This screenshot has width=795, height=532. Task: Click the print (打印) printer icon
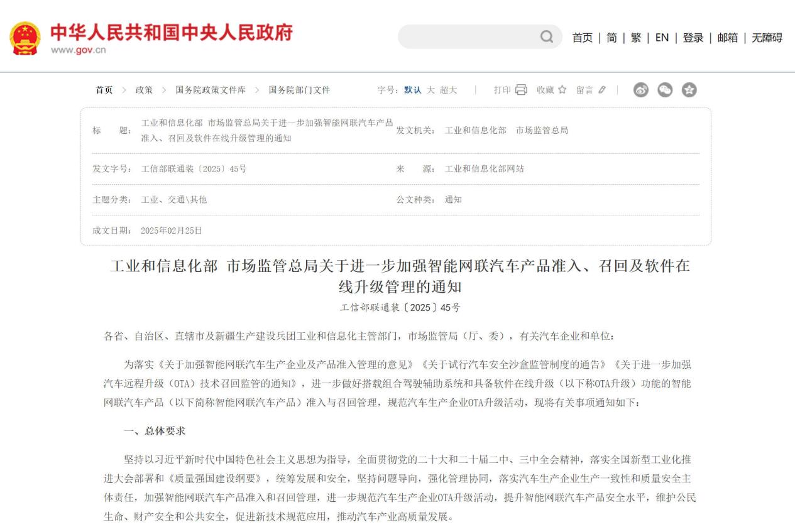[521, 90]
